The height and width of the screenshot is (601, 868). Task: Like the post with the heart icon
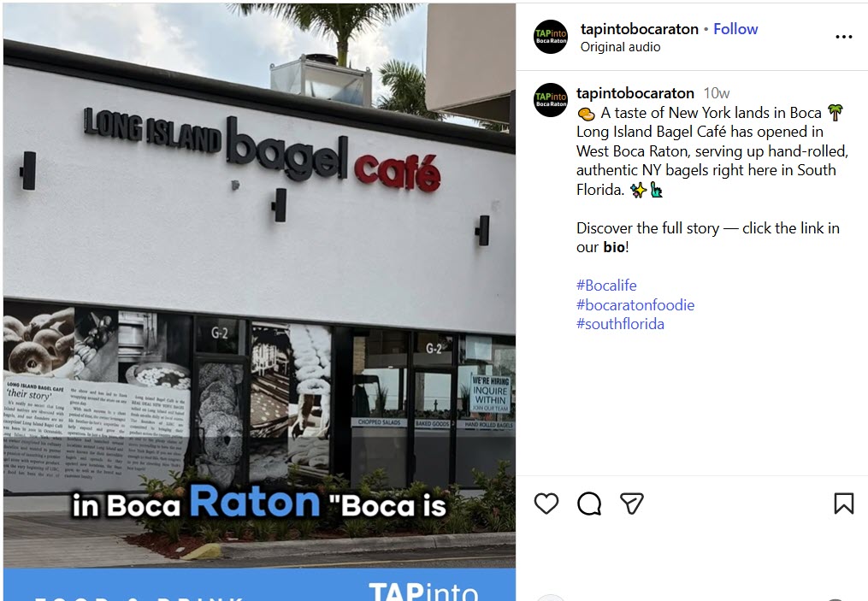546,504
